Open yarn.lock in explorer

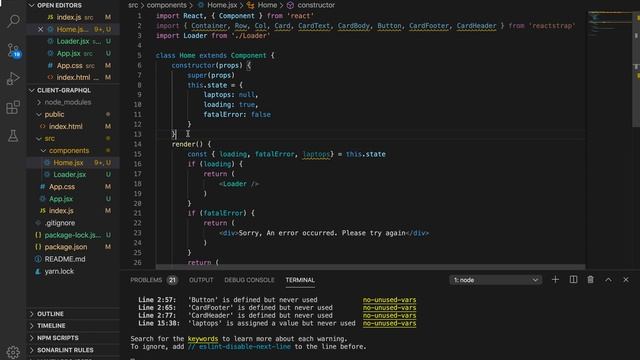tap(73, 271)
